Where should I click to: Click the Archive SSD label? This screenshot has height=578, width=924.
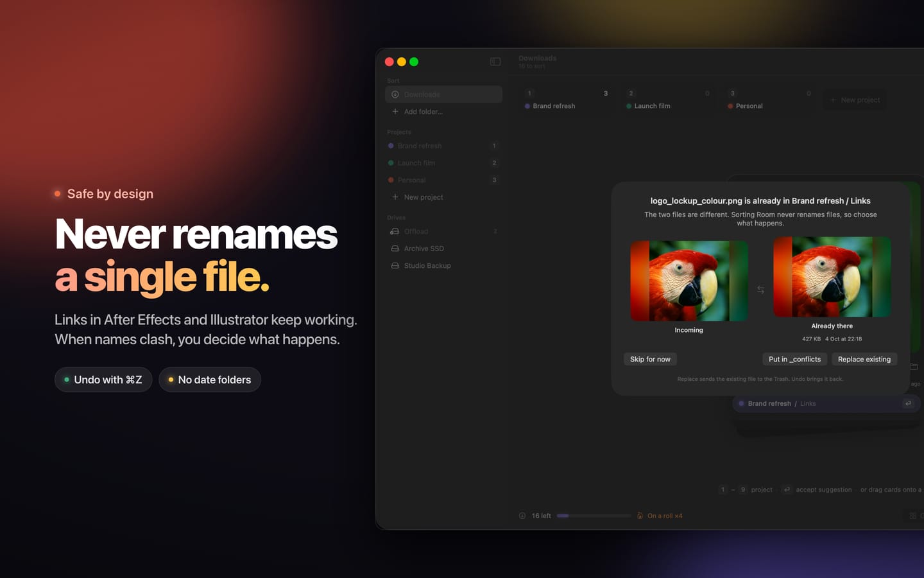(x=424, y=249)
